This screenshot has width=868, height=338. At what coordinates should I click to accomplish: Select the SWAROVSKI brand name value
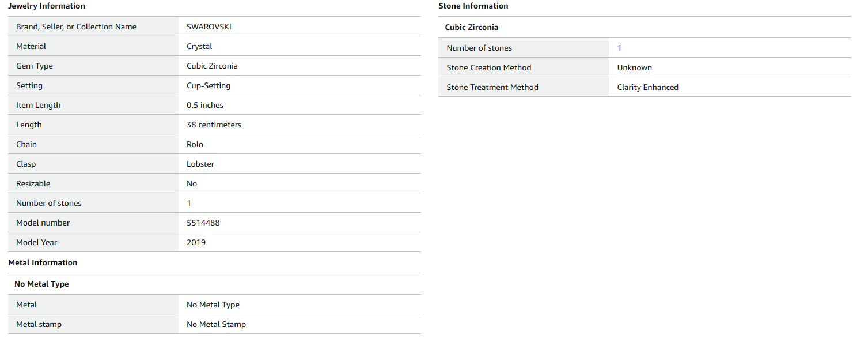tap(209, 27)
